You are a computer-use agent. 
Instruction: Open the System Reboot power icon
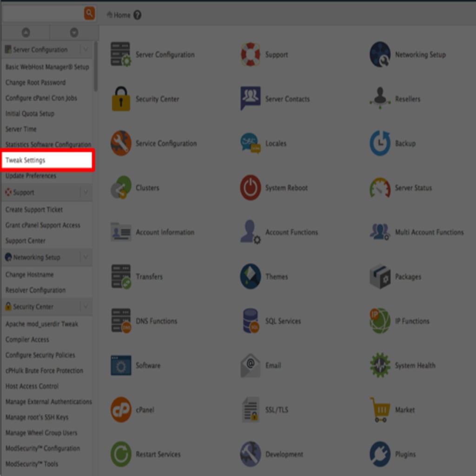pyautogui.click(x=250, y=187)
